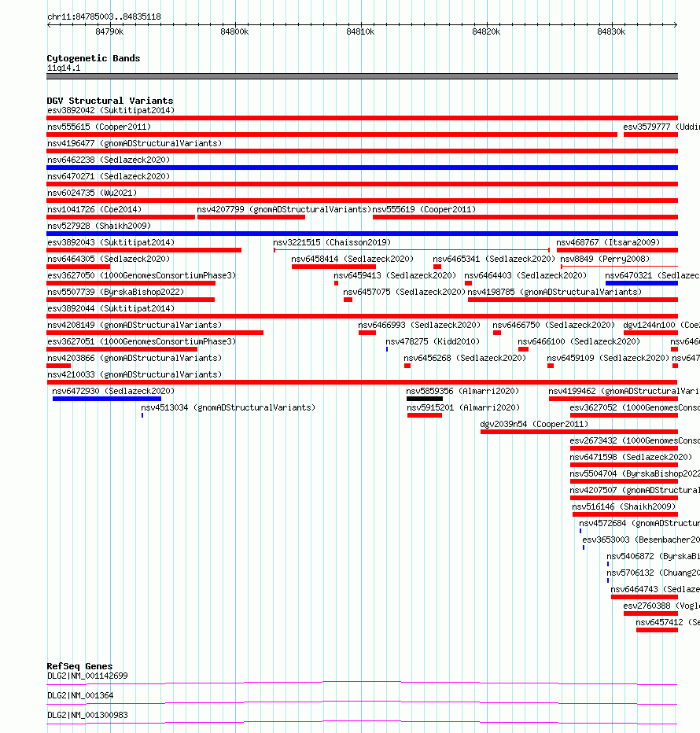Open nsv6464403 (Sedlazeck2020) variant
Image resolution: width=700 pixels, height=733 pixels.
point(525,275)
